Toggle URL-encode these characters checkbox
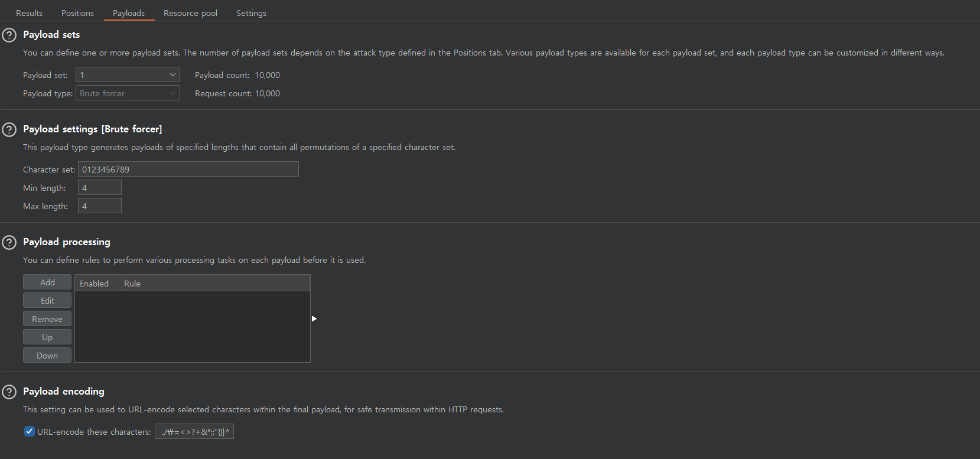This screenshot has width=980, height=459. click(30, 431)
